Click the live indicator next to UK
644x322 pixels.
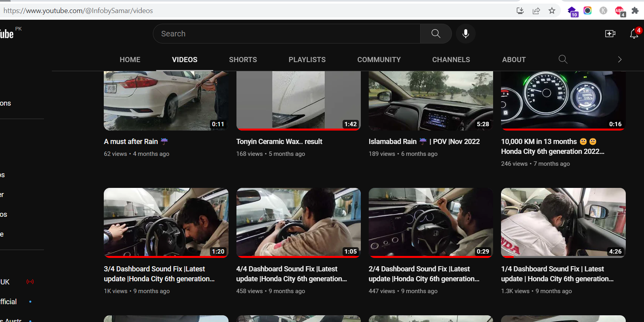click(x=30, y=282)
